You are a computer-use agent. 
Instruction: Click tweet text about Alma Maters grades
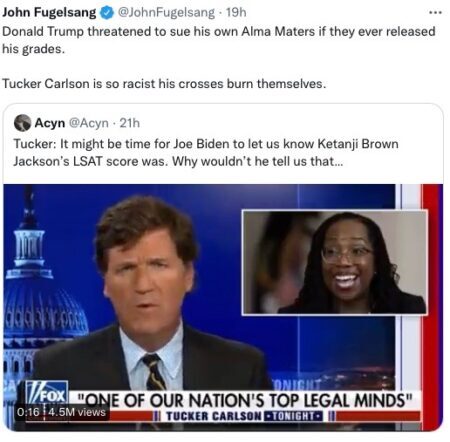[x=219, y=40]
